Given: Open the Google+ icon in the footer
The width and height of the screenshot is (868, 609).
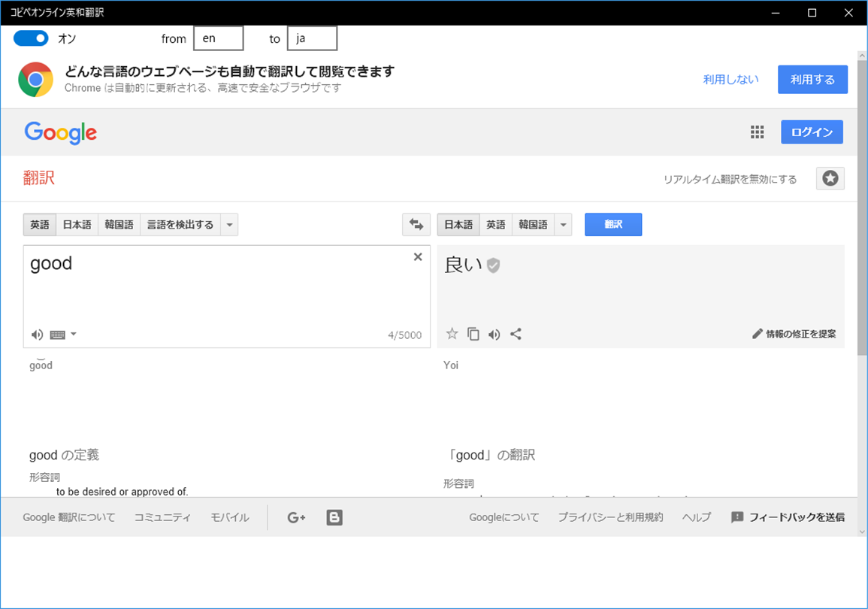Looking at the screenshot, I should (296, 517).
